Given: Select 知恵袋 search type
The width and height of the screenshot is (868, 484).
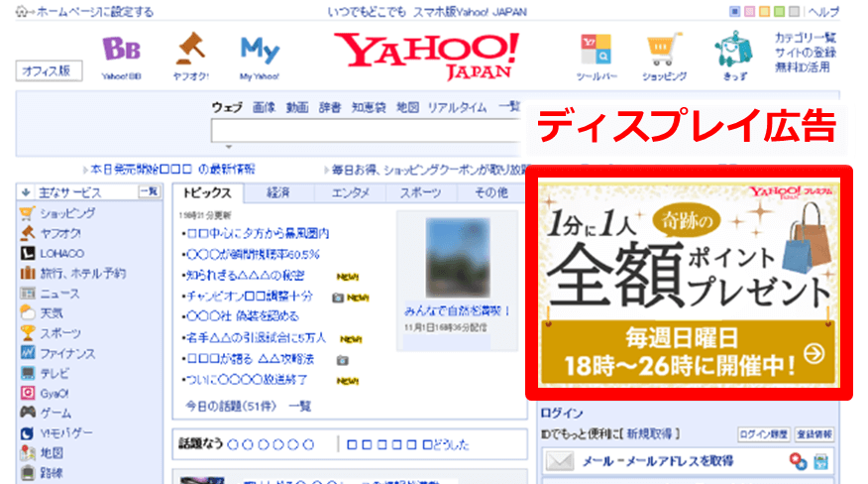Looking at the screenshot, I should tap(369, 107).
